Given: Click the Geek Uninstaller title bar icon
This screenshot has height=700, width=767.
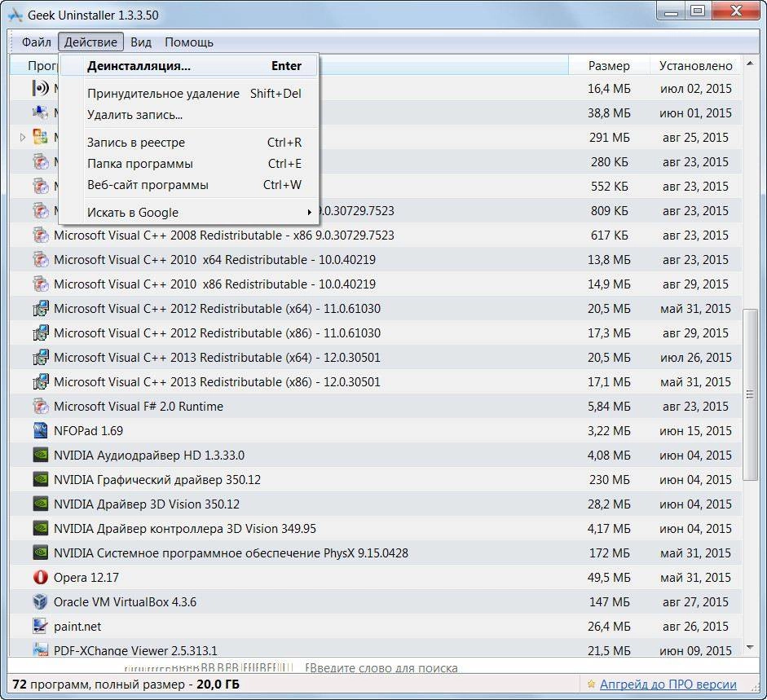Looking at the screenshot, I should click(x=15, y=15).
